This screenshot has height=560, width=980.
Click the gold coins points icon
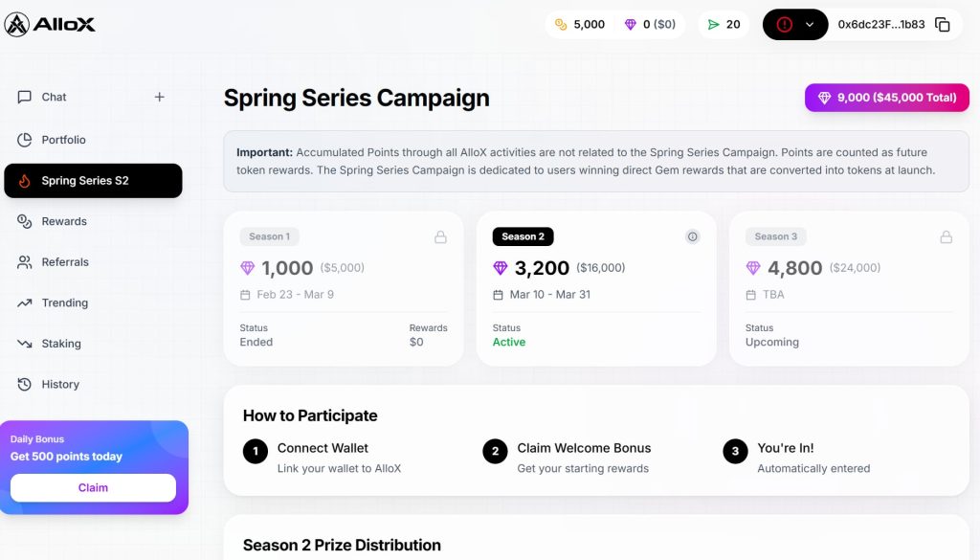[x=561, y=25]
